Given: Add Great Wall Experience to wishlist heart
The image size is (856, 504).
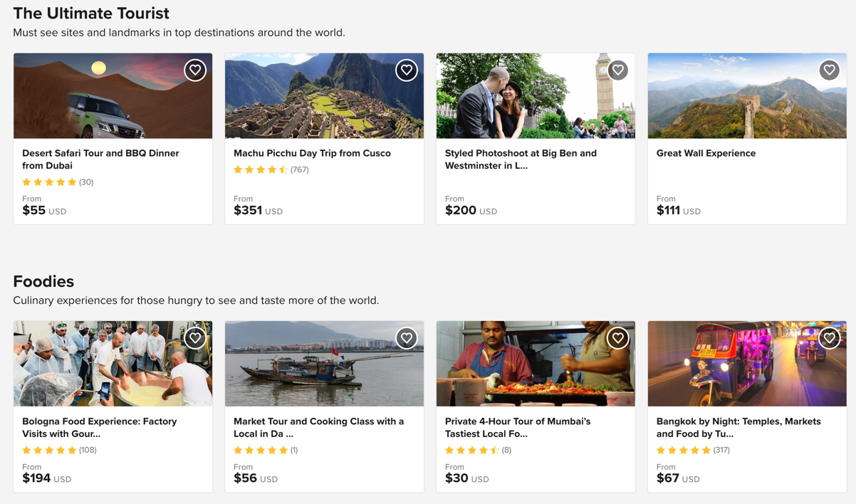Looking at the screenshot, I should [x=830, y=70].
